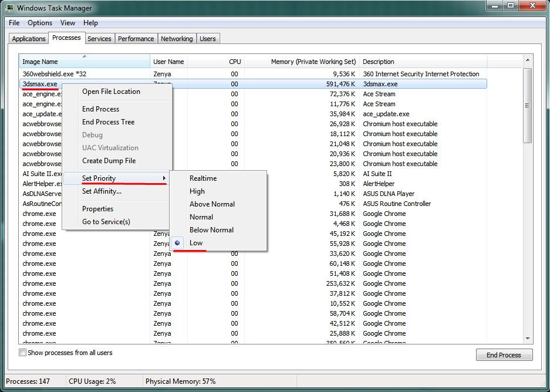Set priority to Normal
Image resolution: width=550 pixels, height=392 pixels.
pyautogui.click(x=201, y=217)
